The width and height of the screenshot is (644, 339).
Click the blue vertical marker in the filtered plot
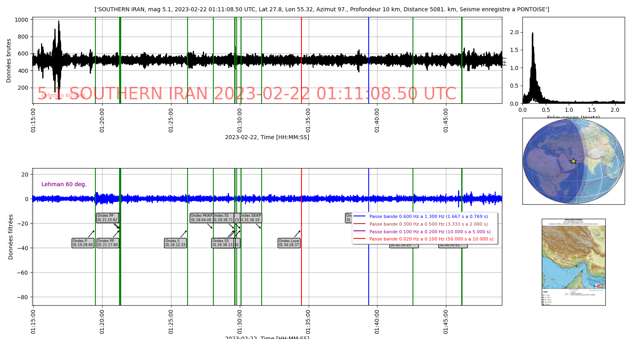[369, 261]
